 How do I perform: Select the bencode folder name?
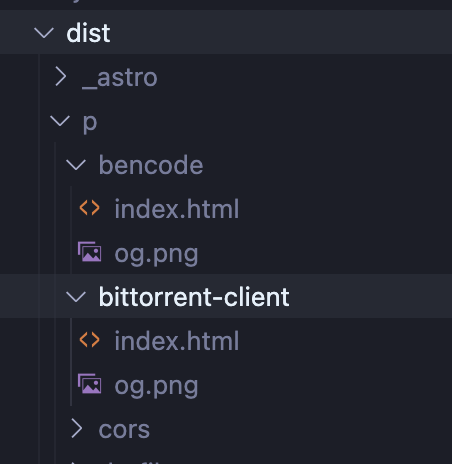(x=151, y=165)
